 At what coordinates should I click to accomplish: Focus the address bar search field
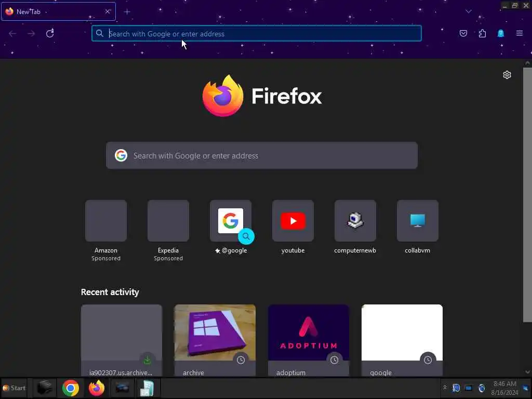coord(257,33)
